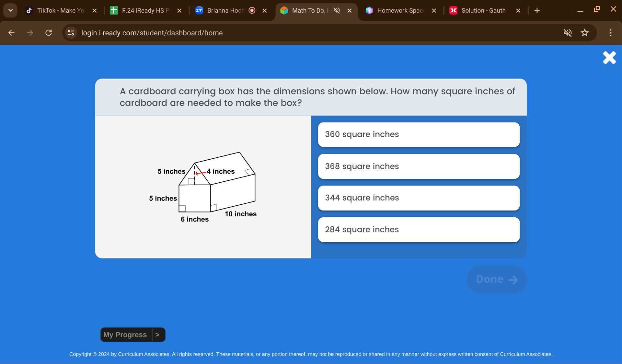The image size is (622, 364).
Task: Click the Math To Do tab icon
Action: click(284, 10)
